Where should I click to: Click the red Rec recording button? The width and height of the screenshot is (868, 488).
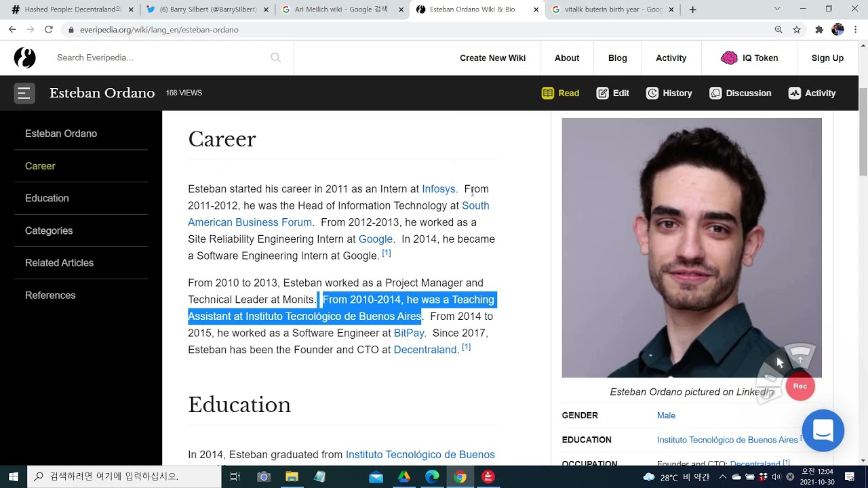pos(800,386)
